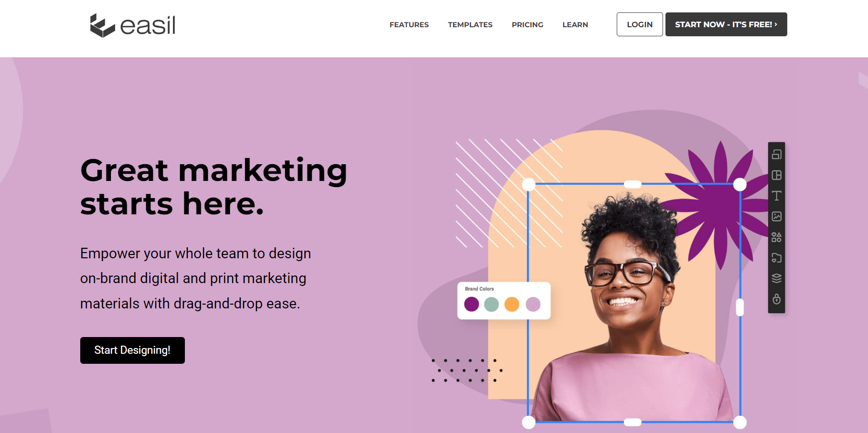
Task: Pick the orange brand color swatch
Action: tap(512, 304)
